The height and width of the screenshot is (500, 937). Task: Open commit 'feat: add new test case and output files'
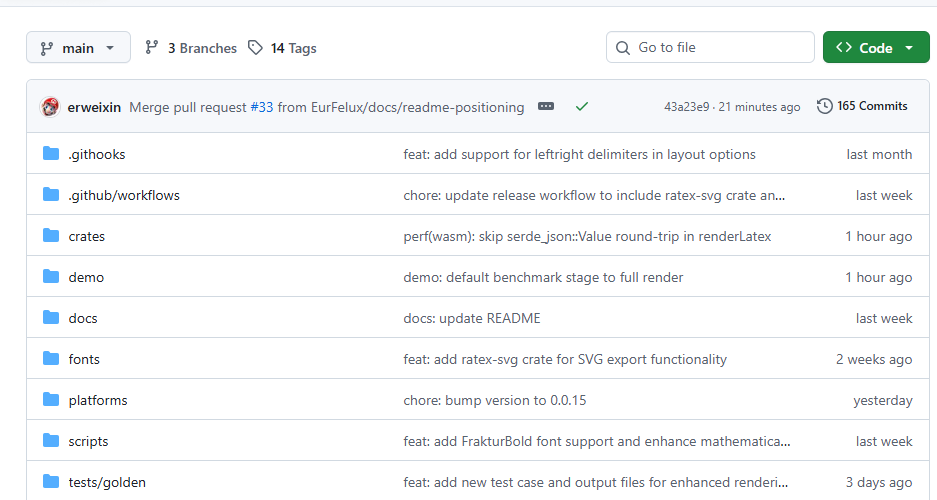pyautogui.click(x=595, y=482)
